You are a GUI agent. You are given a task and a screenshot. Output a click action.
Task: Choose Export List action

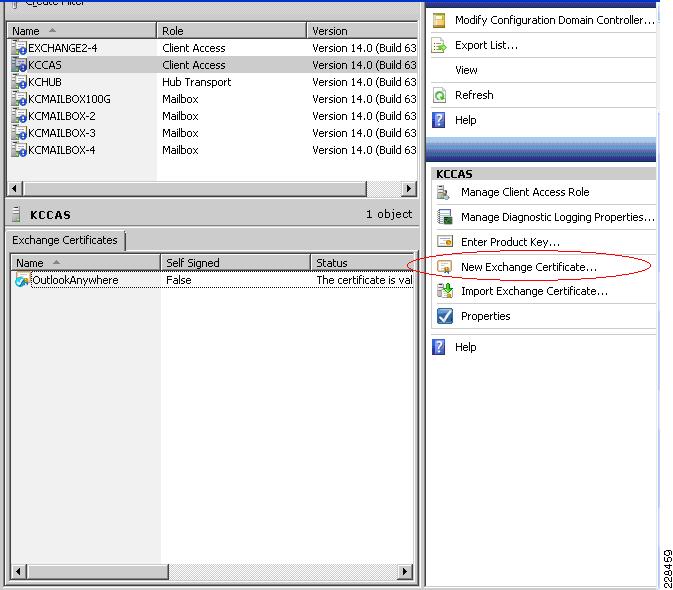coord(486,45)
